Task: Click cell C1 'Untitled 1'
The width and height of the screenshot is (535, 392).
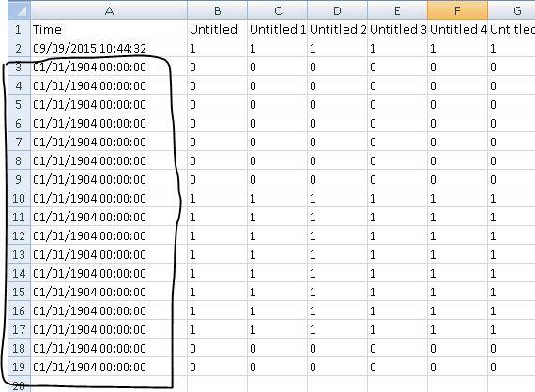Action: [278, 29]
